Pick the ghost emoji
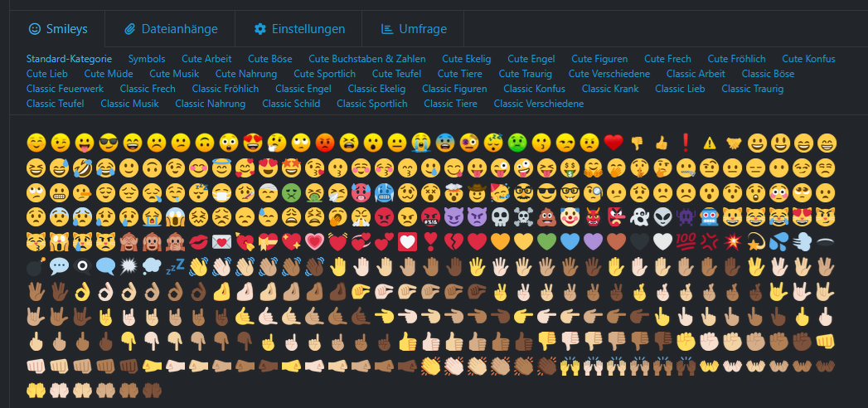The width and height of the screenshot is (868, 408). [637, 217]
